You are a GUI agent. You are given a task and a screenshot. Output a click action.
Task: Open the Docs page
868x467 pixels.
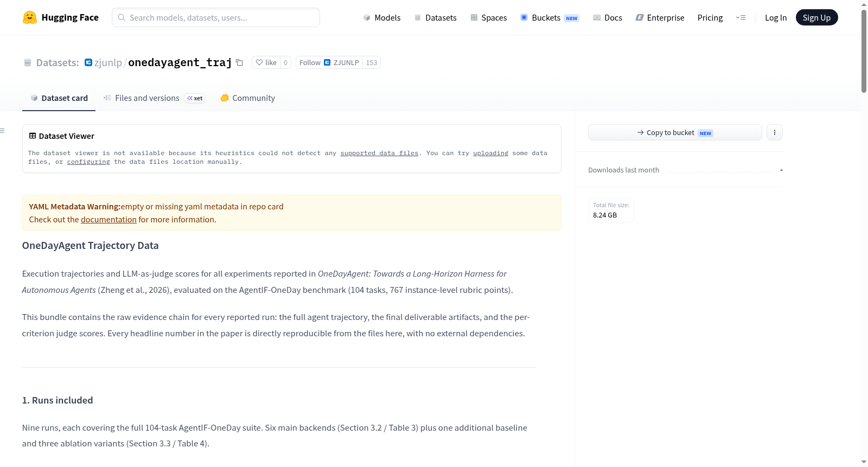[x=608, y=17]
